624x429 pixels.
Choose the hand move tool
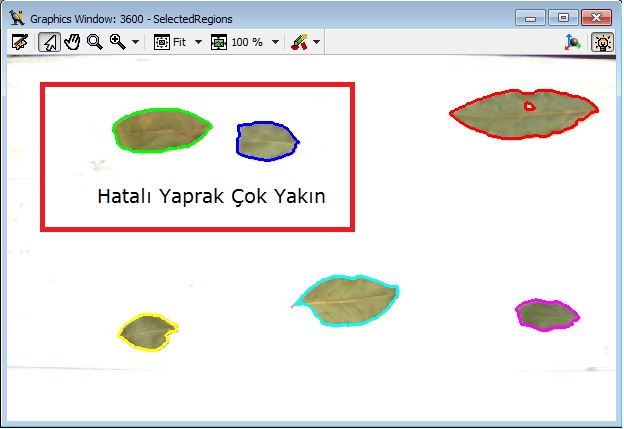[72, 42]
